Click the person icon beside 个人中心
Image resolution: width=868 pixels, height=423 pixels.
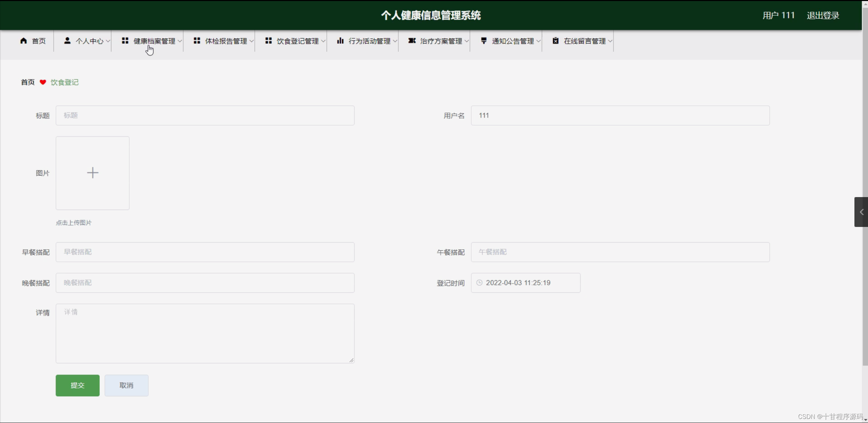(67, 41)
